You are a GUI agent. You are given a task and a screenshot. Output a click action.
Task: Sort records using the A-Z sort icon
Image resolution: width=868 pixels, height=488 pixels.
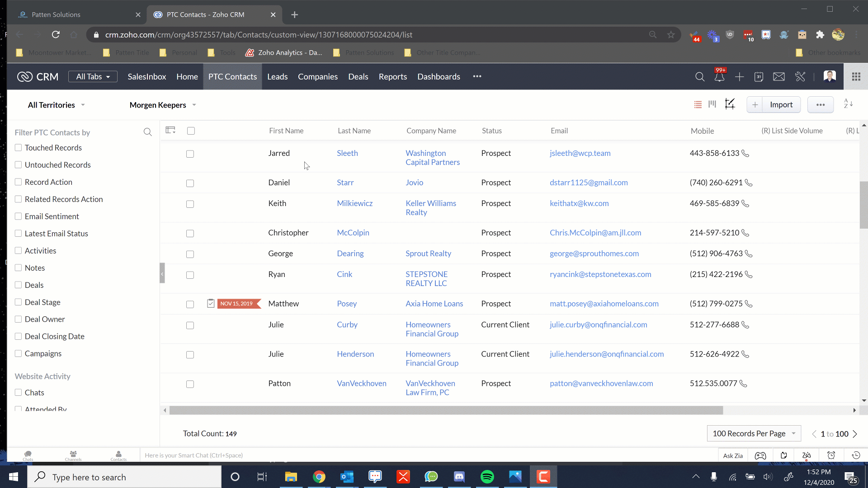click(x=849, y=103)
